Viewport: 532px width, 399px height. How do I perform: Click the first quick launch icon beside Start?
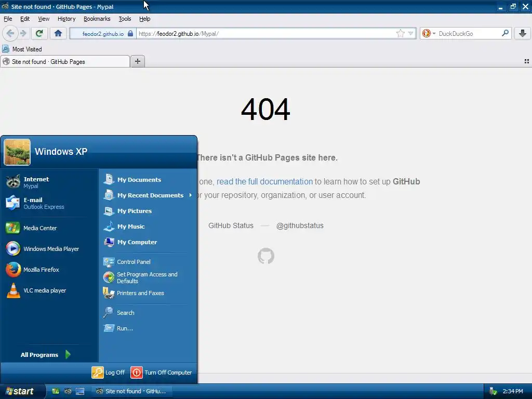pos(56,391)
